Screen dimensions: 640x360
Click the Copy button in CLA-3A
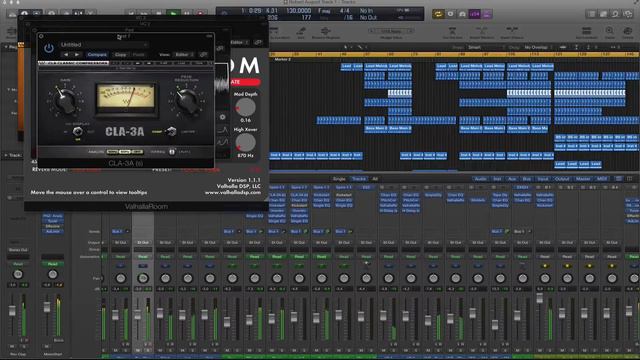tap(120, 54)
